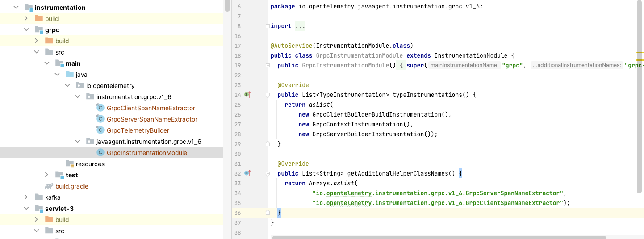Collapse the grpc module node

[26, 30]
